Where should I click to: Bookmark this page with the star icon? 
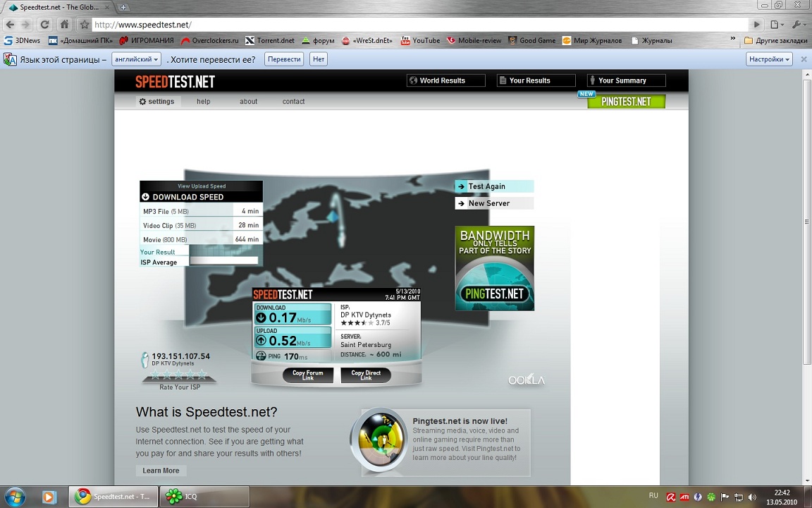pyautogui.click(x=85, y=25)
